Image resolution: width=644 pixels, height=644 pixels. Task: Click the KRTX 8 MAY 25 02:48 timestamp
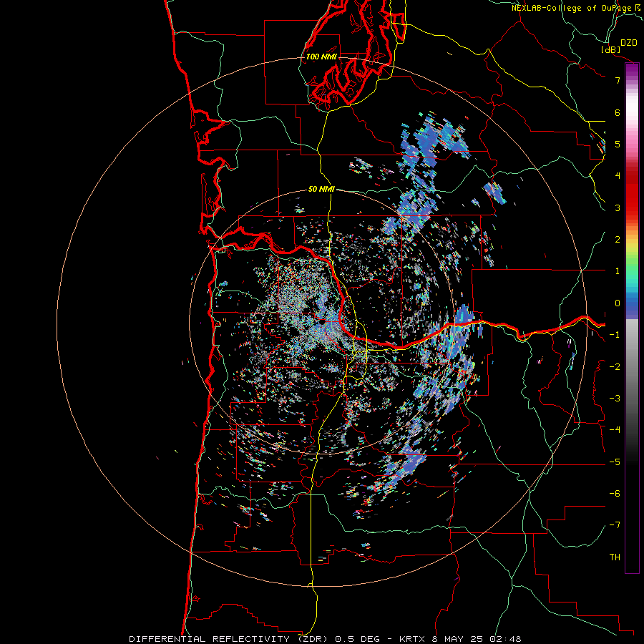(x=460, y=639)
